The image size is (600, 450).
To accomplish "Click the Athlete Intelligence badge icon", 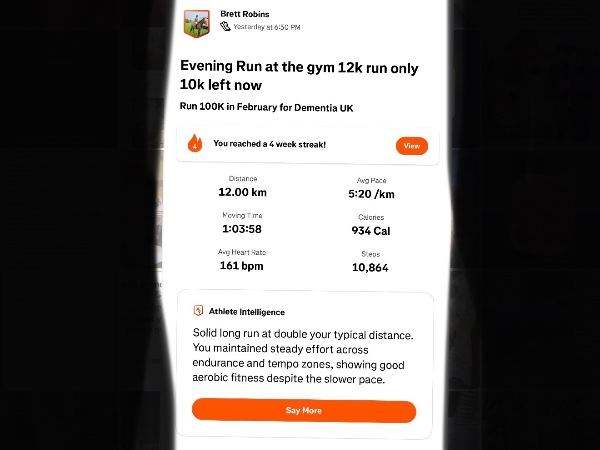I will (x=198, y=310).
